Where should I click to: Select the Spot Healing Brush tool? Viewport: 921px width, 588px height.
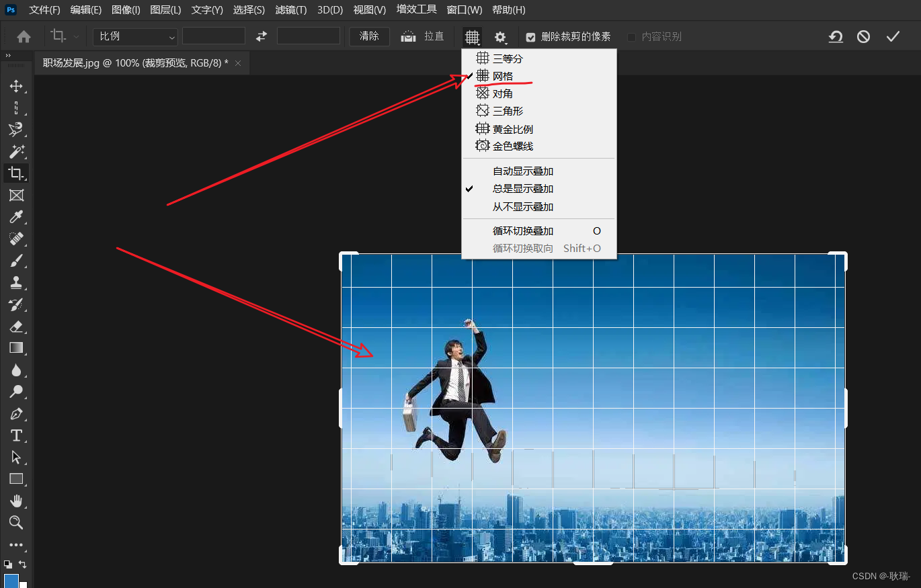16,239
